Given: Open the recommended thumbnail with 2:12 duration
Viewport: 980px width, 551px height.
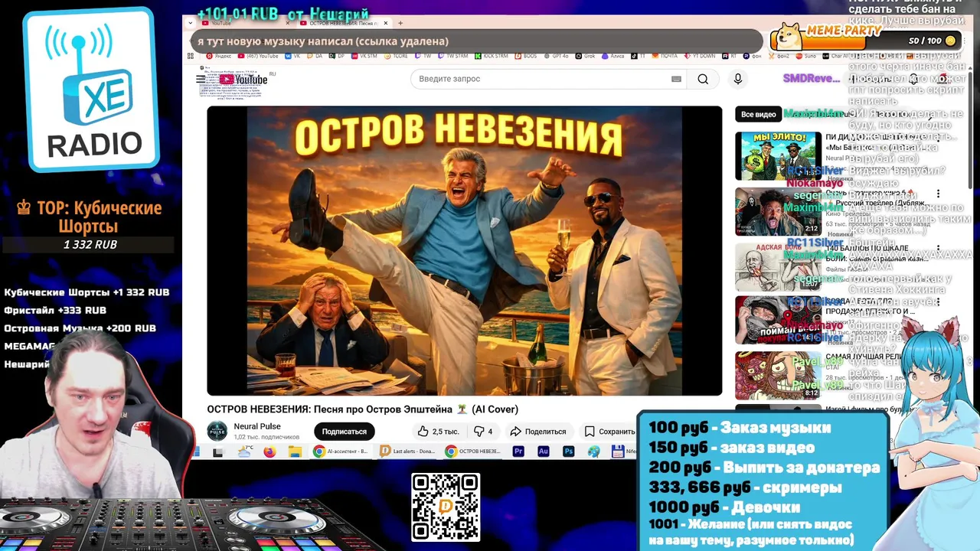Looking at the screenshot, I should (x=778, y=211).
